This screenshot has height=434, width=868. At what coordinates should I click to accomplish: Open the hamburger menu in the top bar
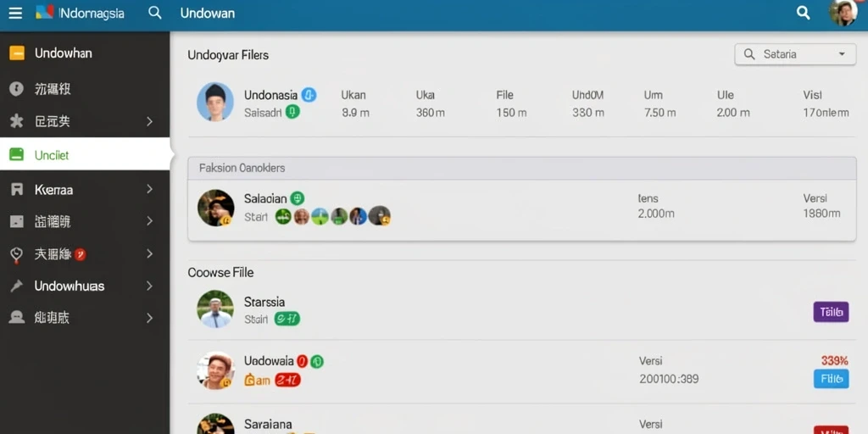(15, 13)
